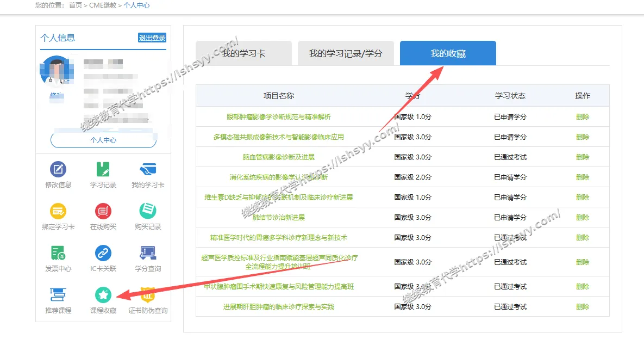Image resolution: width=644 pixels, height=345 pixels.
Task: Click the 项目名称 column header
Action: click(x=278, y=96)
